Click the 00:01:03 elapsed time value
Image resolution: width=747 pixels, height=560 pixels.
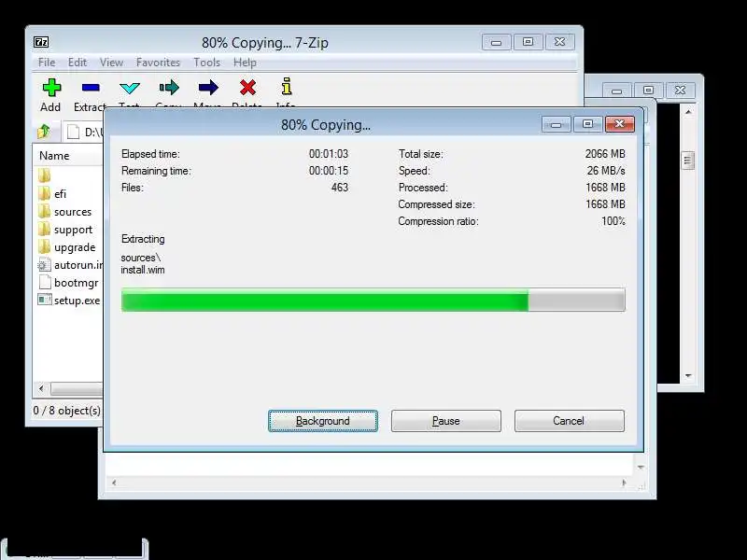coord(329,154)
